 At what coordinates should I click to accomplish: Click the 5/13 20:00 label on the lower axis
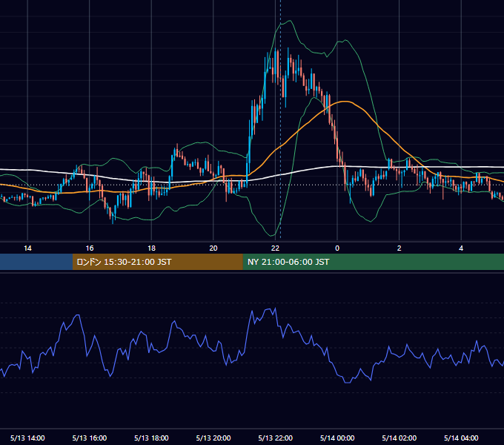point(213,438)
